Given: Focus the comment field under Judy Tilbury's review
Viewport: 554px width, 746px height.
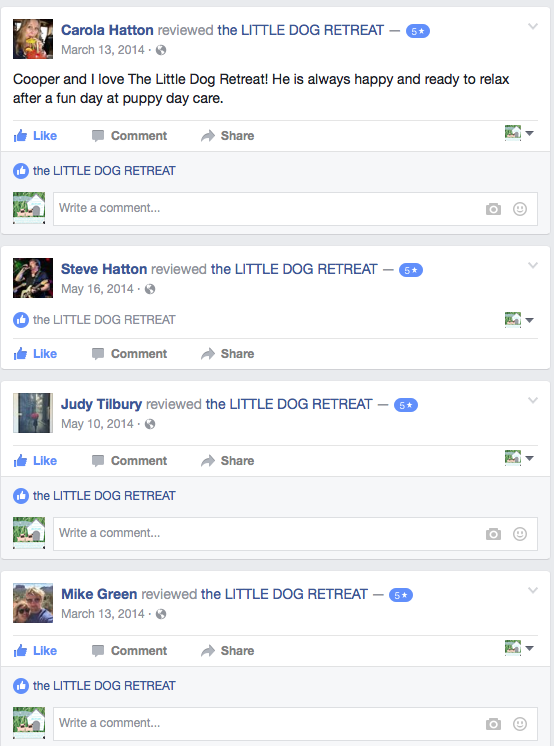Looking at the screenshot, I should coord(295,534).
